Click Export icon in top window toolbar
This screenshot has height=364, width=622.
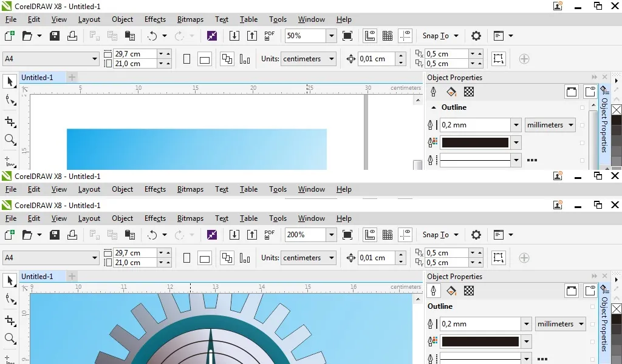coord(252,36)
